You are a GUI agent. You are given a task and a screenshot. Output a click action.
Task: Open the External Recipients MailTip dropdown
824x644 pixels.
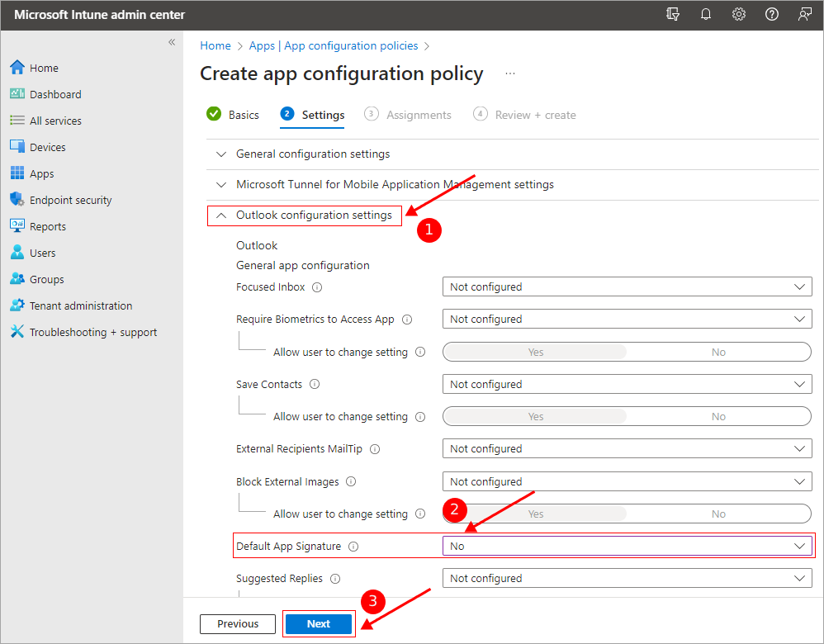[x=627, y=449]
